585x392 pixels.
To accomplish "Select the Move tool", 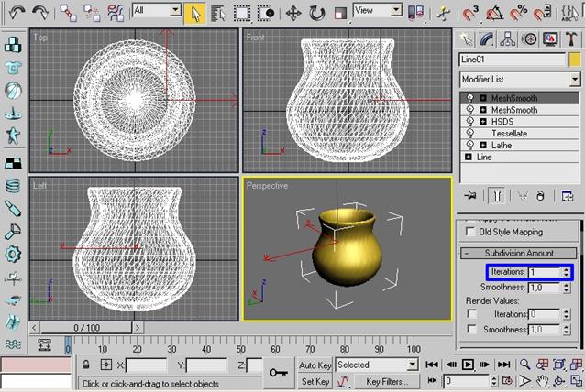I will [x=293, y=13].
